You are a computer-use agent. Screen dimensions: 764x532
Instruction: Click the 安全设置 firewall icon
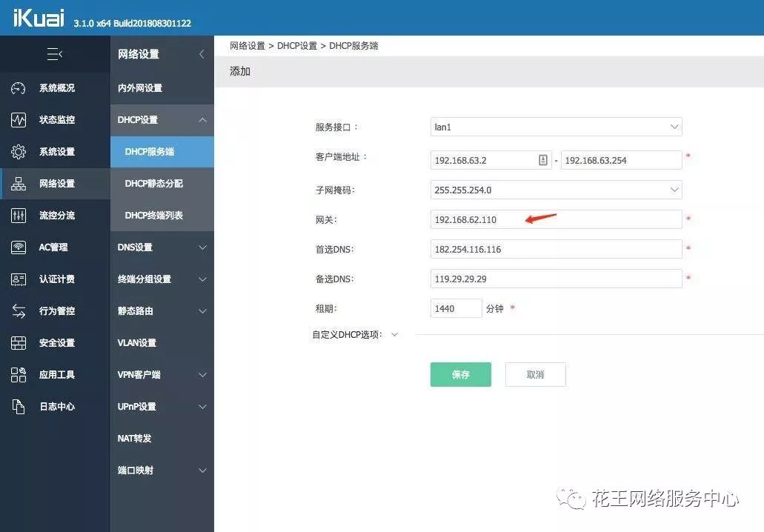pyautogui.click(x=19, y=343)
